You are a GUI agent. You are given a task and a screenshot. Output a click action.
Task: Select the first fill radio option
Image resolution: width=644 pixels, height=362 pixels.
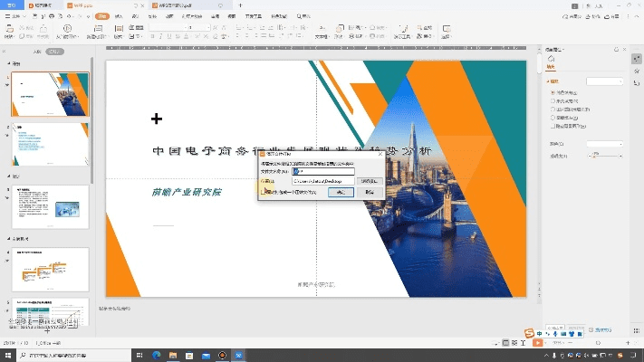[553, 93]
